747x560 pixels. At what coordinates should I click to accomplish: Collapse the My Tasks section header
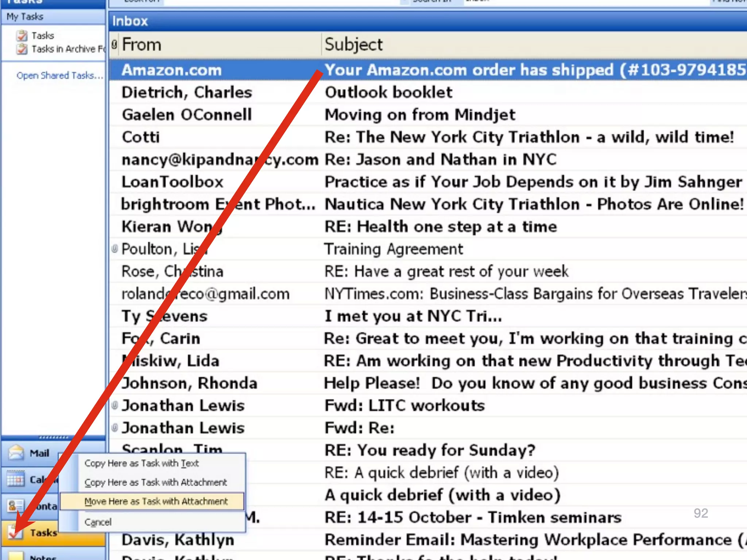(25, 17)
